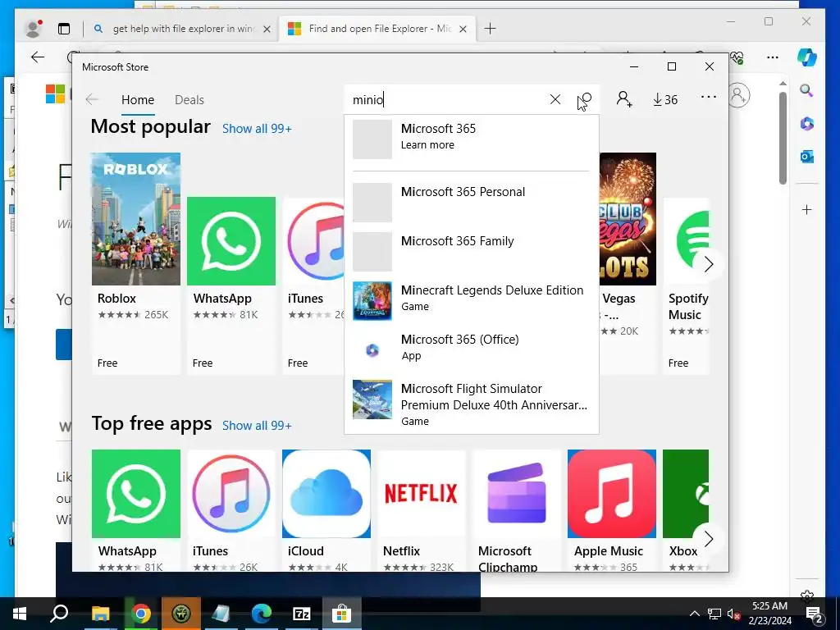Open Downloads and updates showing 36

[664, 99]
